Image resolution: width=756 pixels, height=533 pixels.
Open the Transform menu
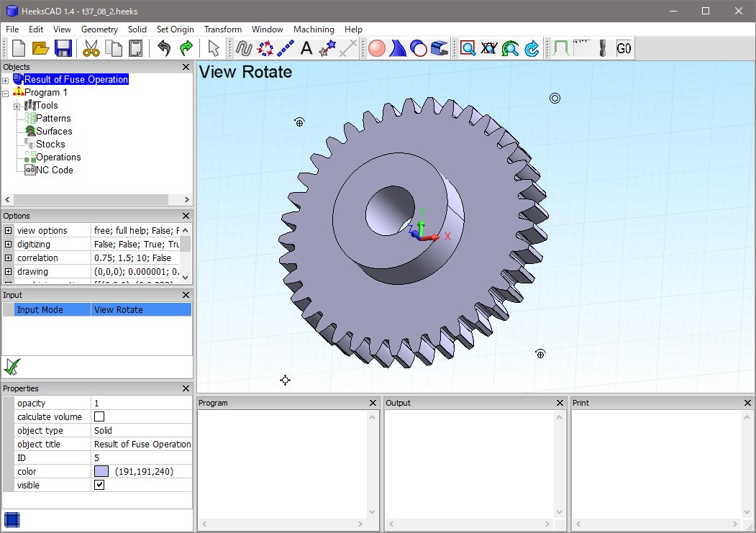click(x=222, y=29)
